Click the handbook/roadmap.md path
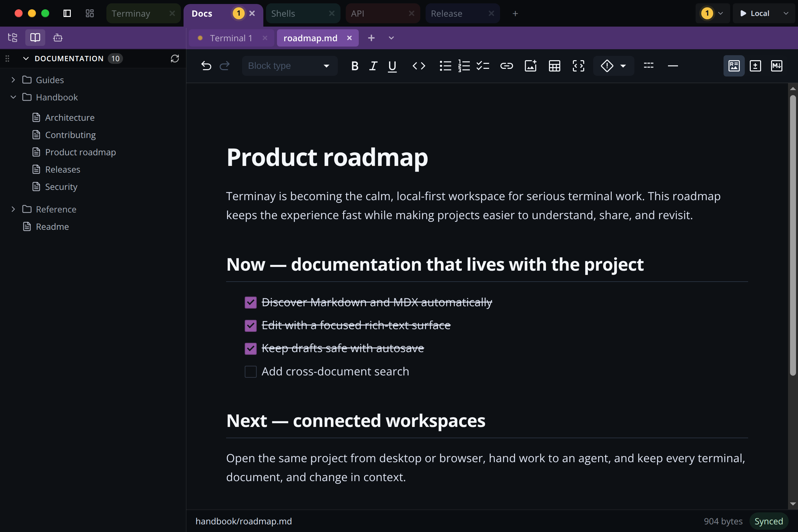 point(244,521)
